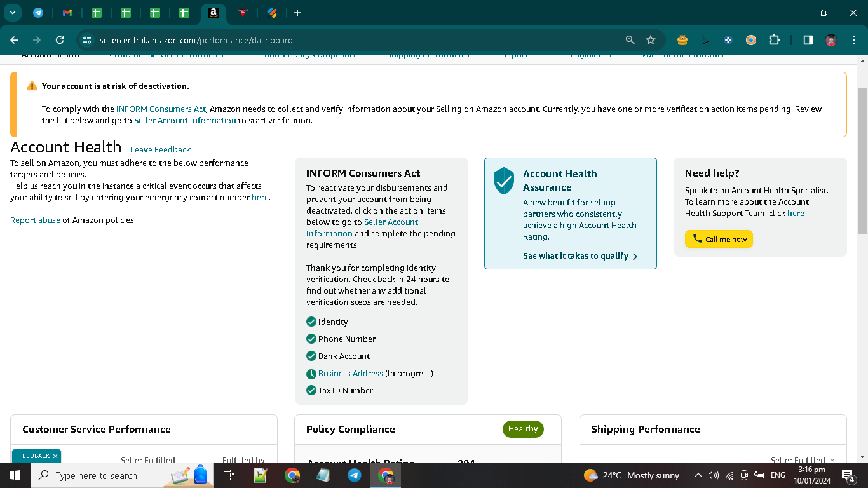Click 'here' for Account Health Support Team
This screenshot has width=868, height=488.
tap(796, 213)
